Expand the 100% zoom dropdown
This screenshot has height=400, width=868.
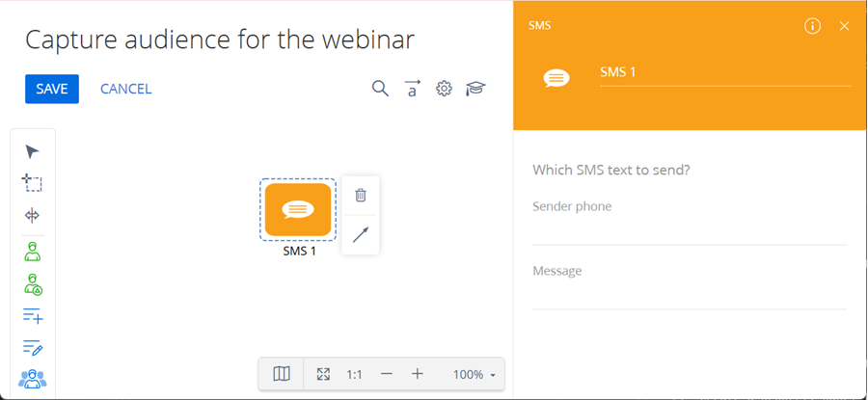coord(475,374)
